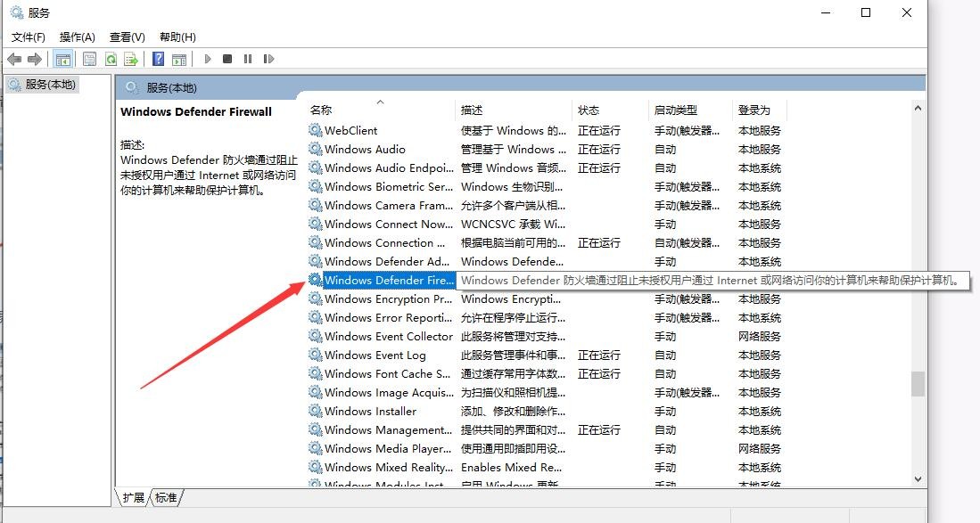Click the Back arrow toolbar icon
The image size is (980, 523).
click(13, 60)
